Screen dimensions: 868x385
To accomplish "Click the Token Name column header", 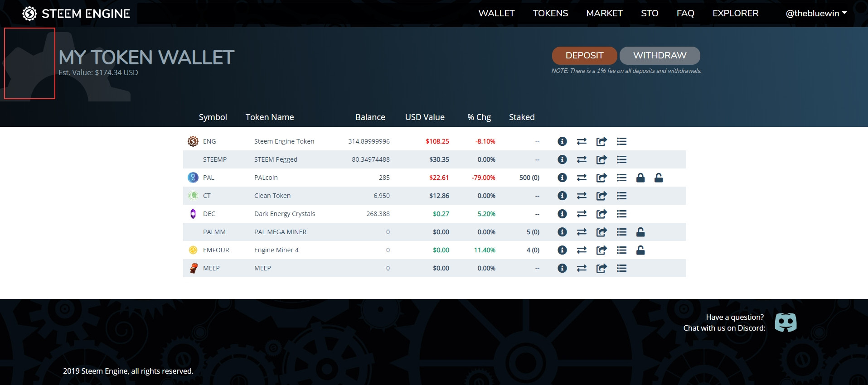I will click(x=270, y=117).
